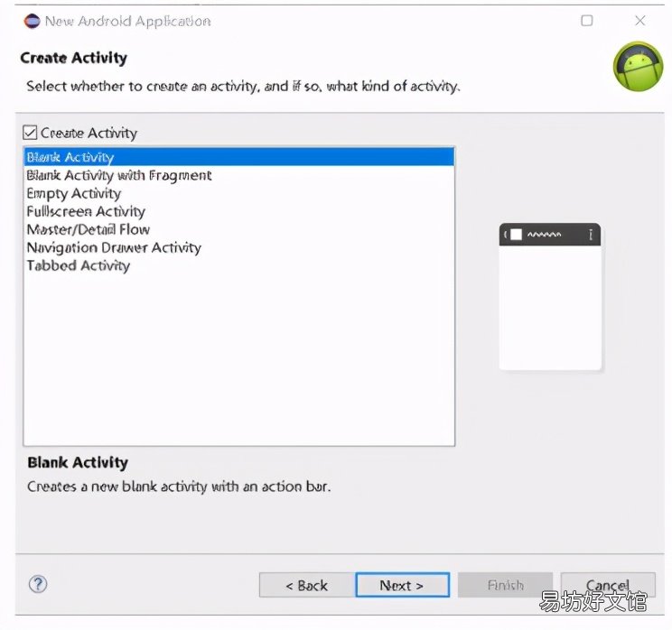Select Blank Activity in the list
The image size is (672, 630).
pyautogui.click(x=239, y=157)
